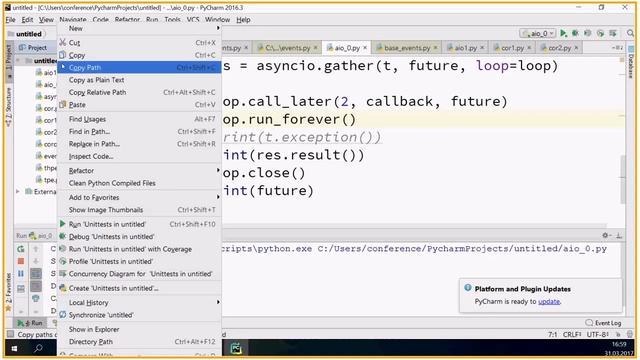Choose Copy as Plain Text

139,80
